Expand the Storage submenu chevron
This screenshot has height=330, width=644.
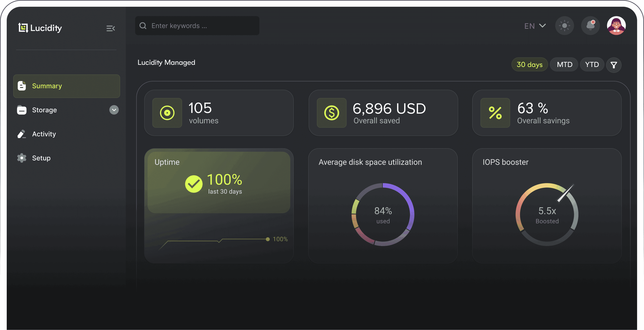114,110
